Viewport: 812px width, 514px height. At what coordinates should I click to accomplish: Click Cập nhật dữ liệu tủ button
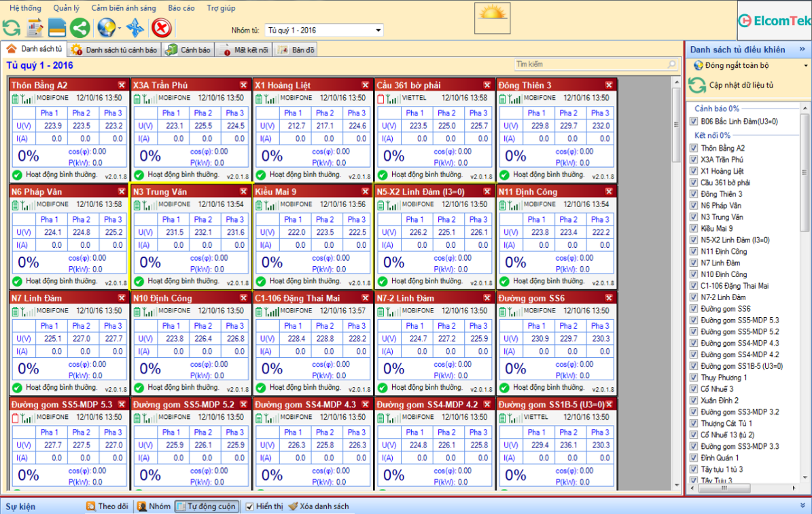pyautogui.click(x=741, y=86)
